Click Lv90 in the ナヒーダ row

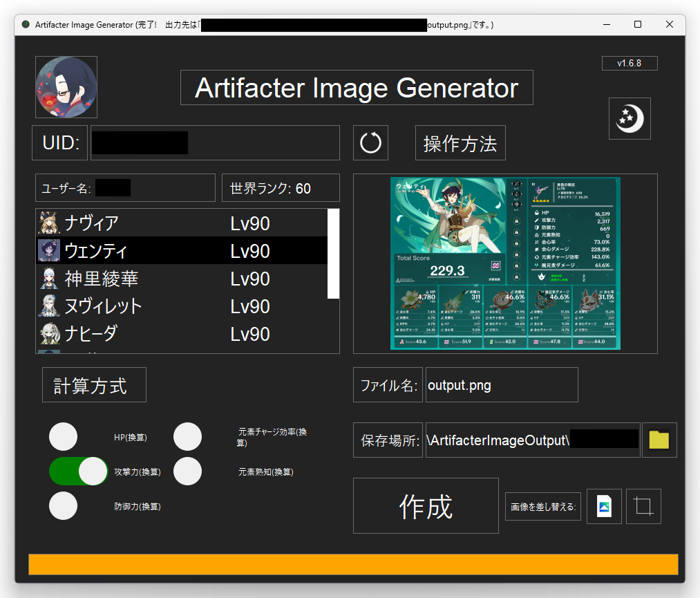tap(250, 334)
